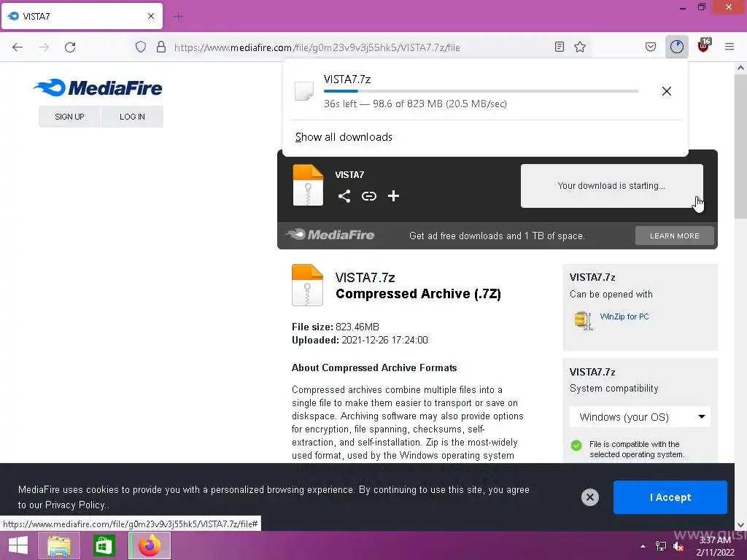Reload the current MediaFire page
The height and width of the screenshot is (560, 747).
tap(70, 47)
